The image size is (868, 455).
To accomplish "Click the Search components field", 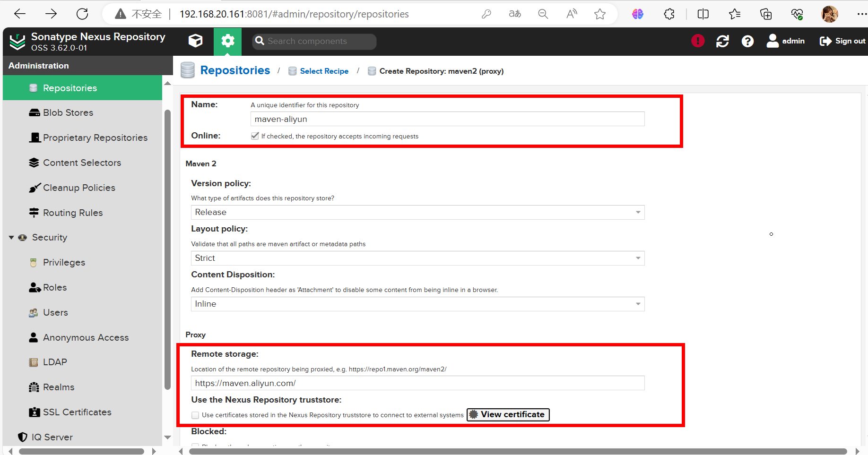I will [314, 41].
